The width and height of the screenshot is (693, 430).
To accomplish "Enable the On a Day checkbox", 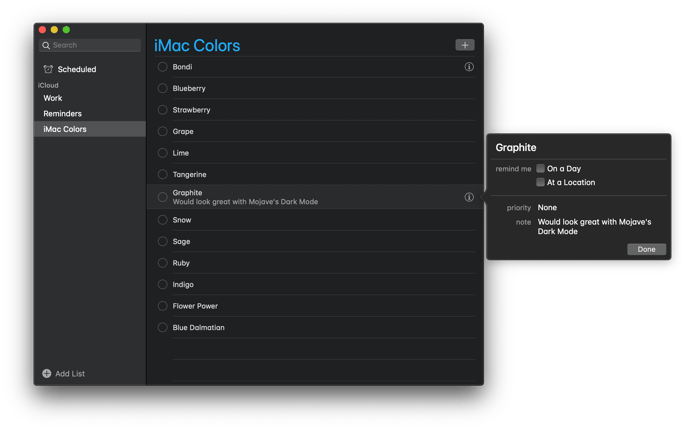I will [540, 168].
